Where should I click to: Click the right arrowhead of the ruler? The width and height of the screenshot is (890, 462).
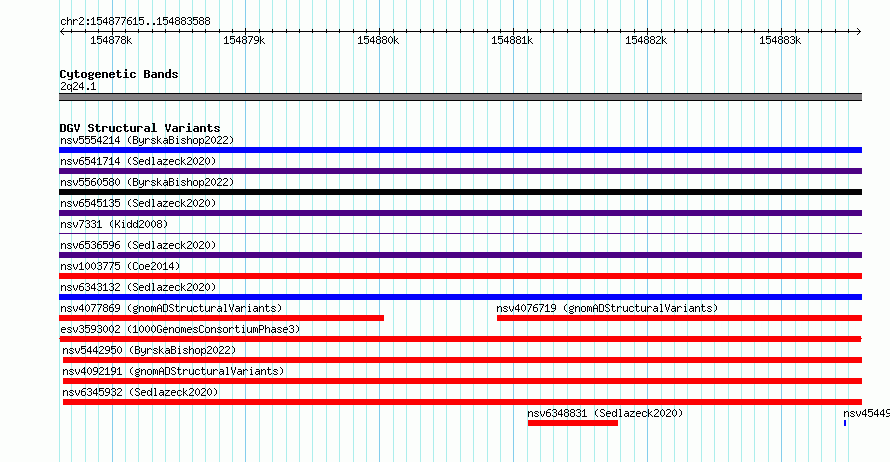[859, 31]
